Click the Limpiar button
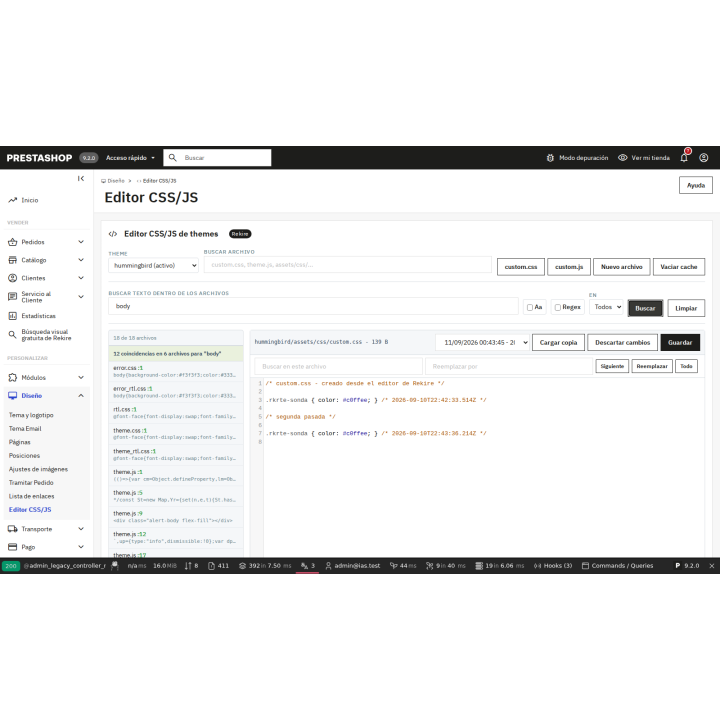720x720 pixels. pos(686,308)
